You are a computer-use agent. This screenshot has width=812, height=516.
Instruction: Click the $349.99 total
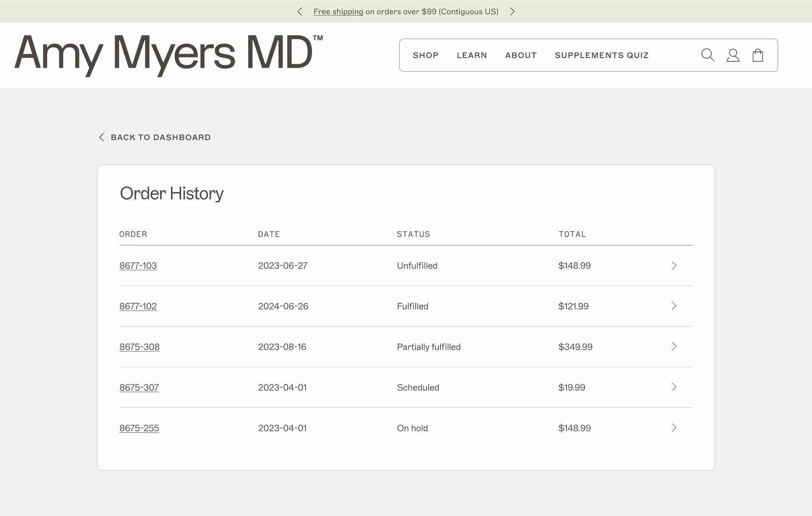(575, 347)
